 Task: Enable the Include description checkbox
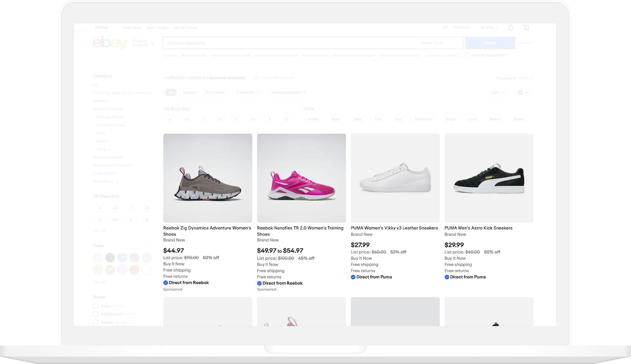(x=467, y=55)
